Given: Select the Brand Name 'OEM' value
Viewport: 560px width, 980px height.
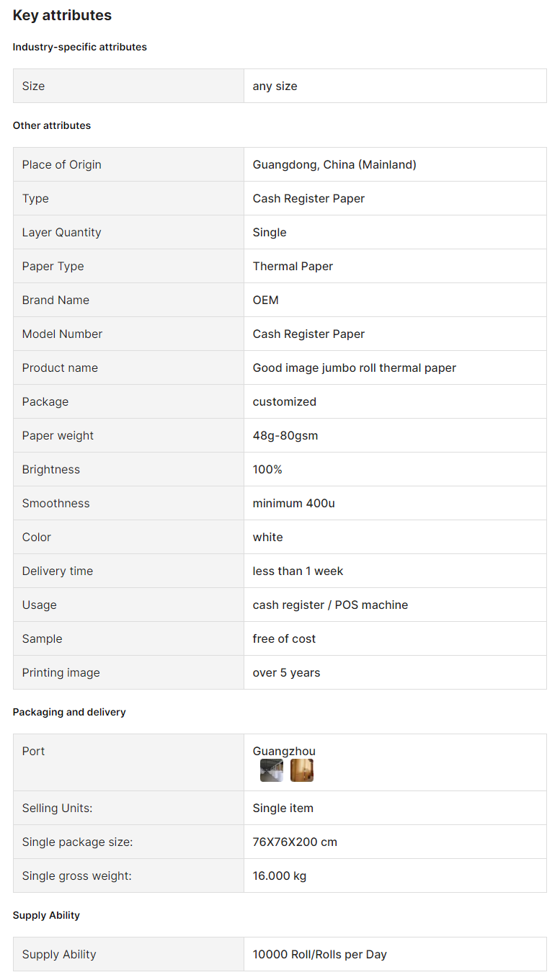Looking at the screenshot, I should (x=265, y=300).
